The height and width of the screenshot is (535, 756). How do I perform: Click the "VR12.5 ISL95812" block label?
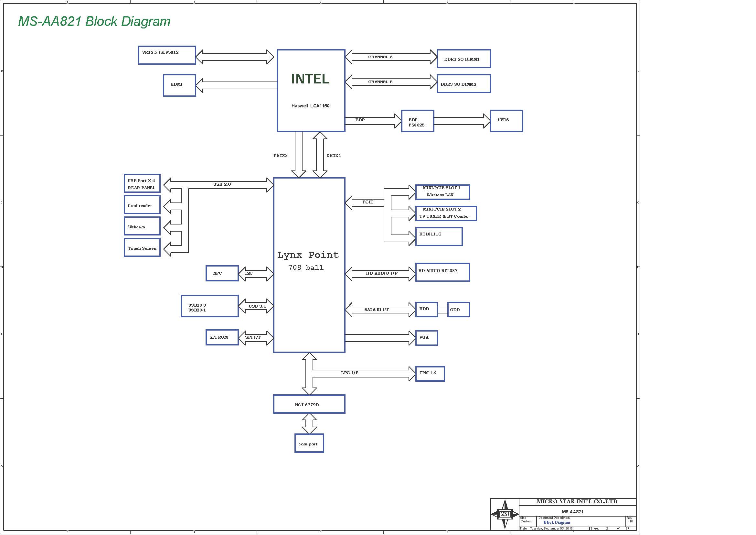(x=160, y=52)
